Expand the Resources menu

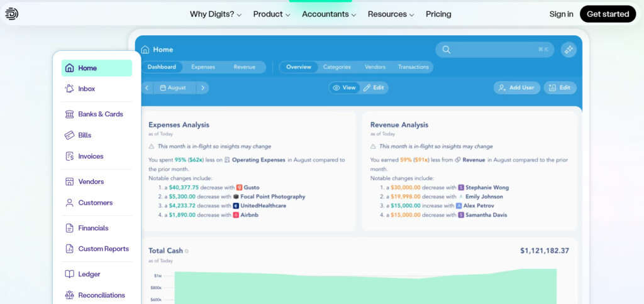[x=391, y=14]
